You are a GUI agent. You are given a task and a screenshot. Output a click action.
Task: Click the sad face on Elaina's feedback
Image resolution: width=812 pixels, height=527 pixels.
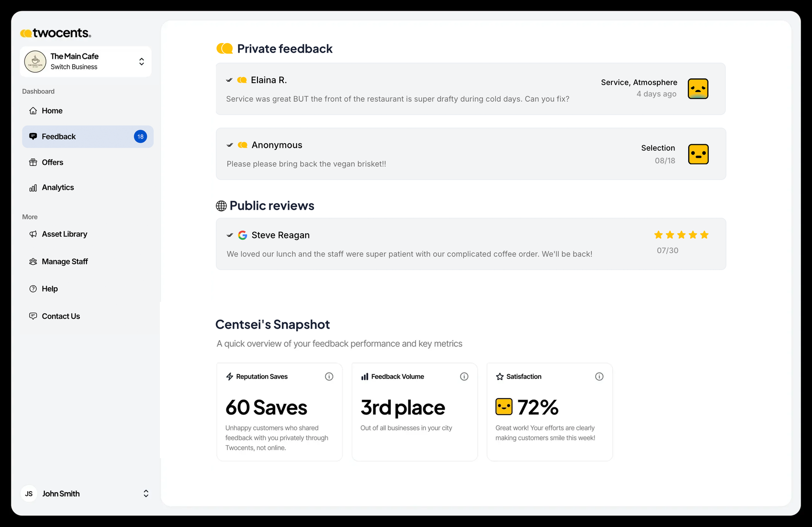[x=698, y=89]
